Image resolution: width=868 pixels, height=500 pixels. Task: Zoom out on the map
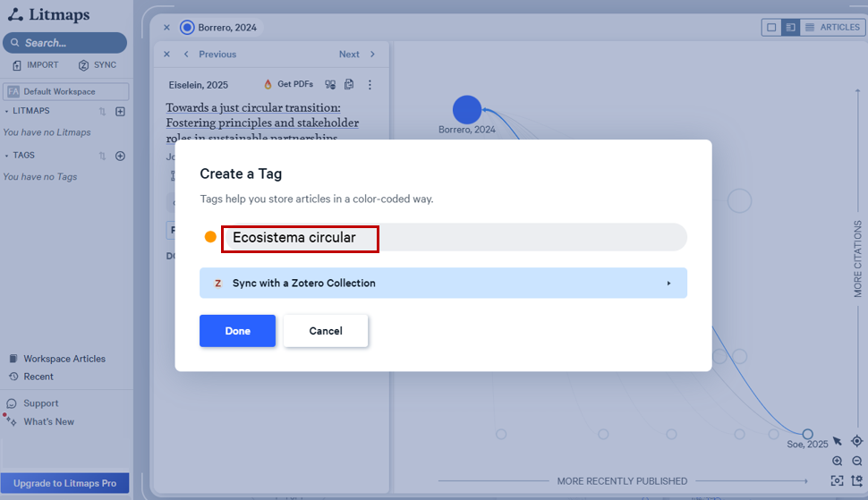pyautogui.click(x=857, y=462)
